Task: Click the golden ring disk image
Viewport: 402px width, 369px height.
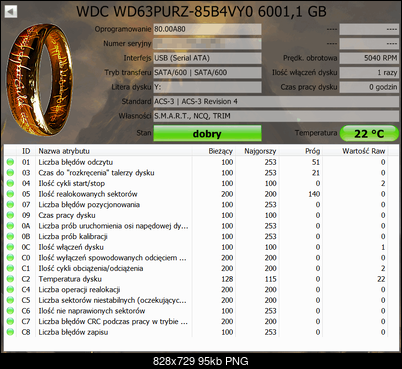Action: click(x=39, y=79)
